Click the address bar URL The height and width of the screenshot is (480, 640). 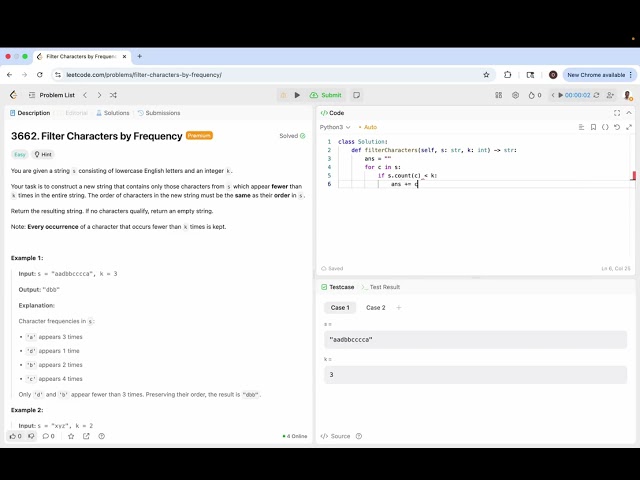[x=144, y=75]
